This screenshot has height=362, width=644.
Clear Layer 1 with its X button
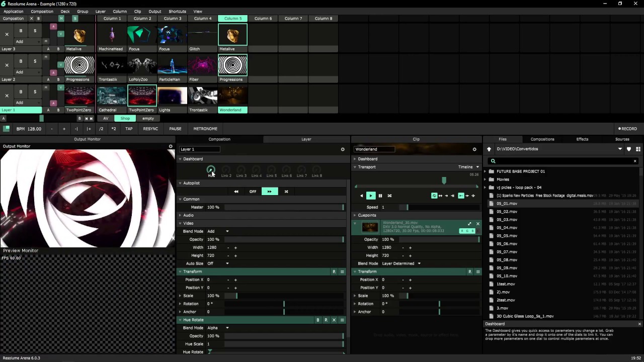click(x=7, y=96)
